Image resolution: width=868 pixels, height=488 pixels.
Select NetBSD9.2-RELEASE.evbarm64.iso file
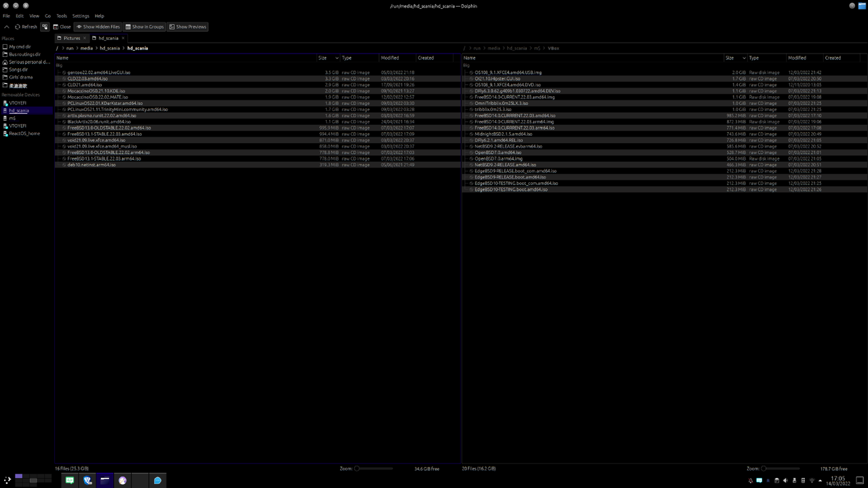[x=509, y=146]
